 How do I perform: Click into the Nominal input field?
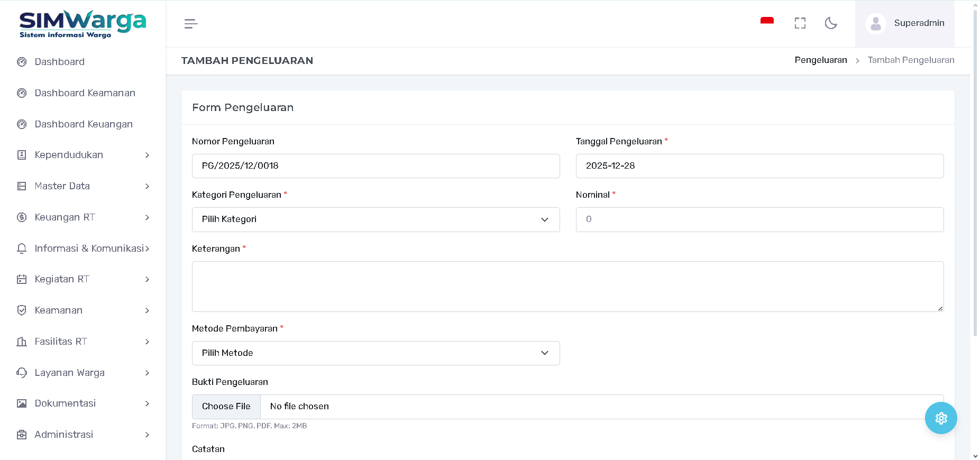point(759,219)
